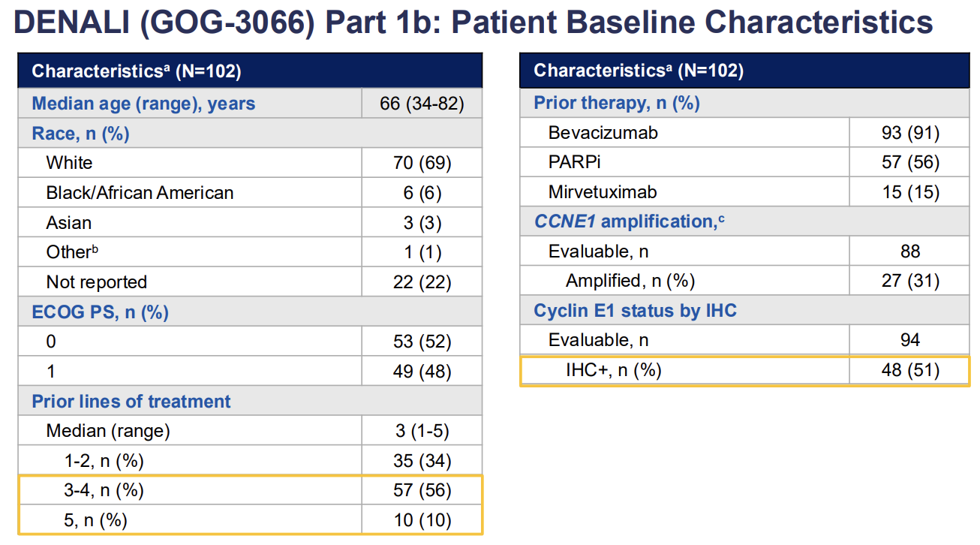
Task: Click the Prior lines of treatment heading
Action: [131, 402]
